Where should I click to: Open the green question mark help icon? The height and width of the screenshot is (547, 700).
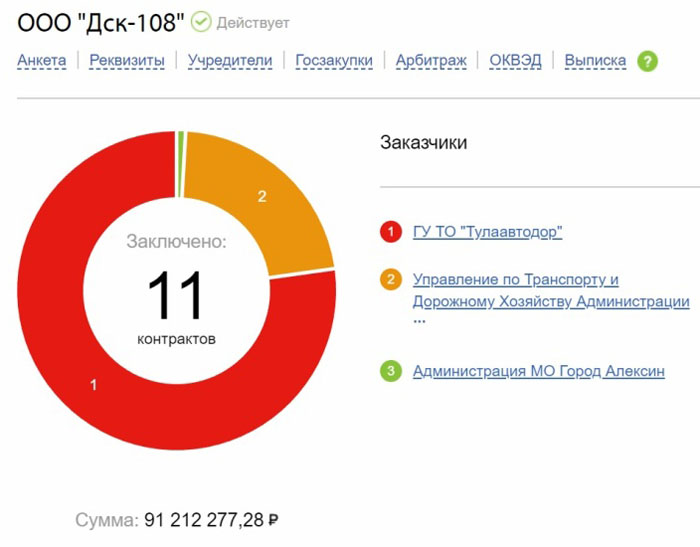pos(648,61)
